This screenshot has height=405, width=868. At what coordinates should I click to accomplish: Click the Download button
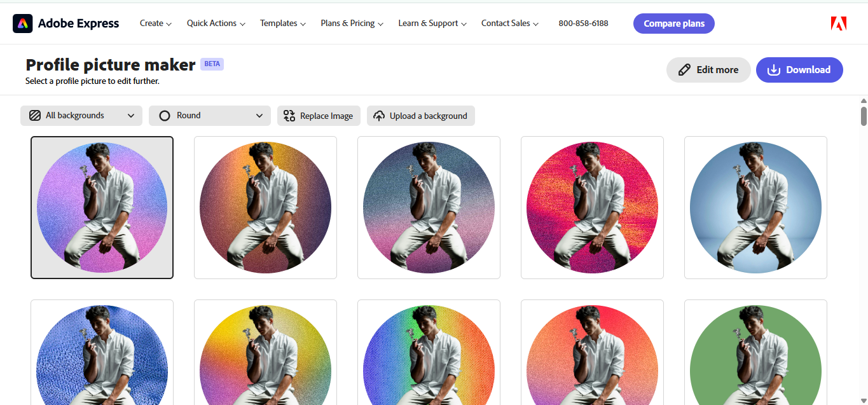click(x=799, y=70)
